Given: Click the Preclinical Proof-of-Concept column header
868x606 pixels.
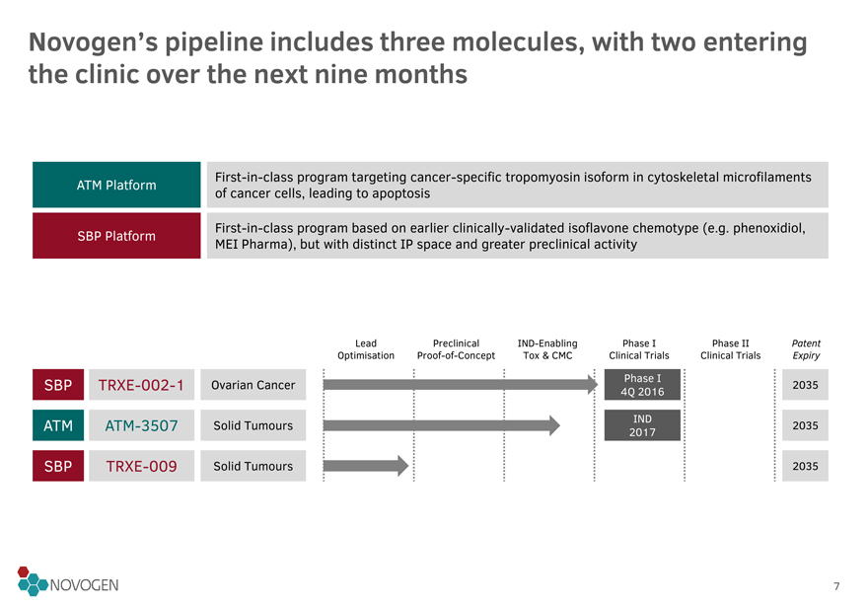Looking at the screenshot, I should (x=456, y=349).
